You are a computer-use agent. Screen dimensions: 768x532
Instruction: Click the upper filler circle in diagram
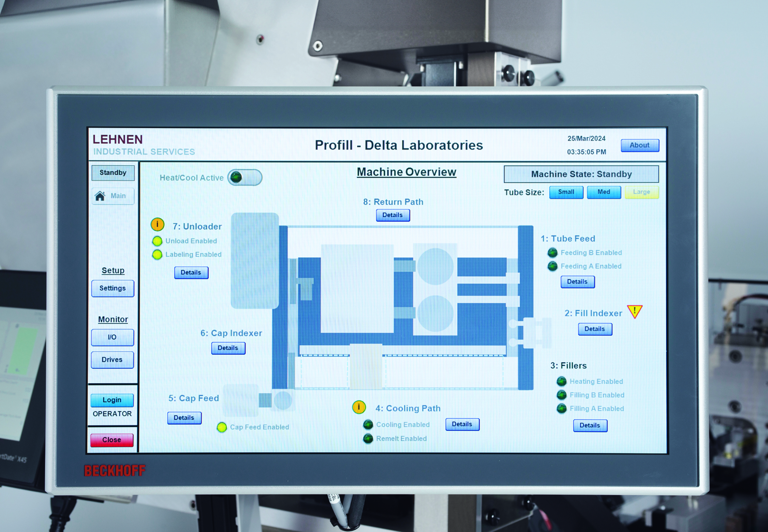[435, 266]
